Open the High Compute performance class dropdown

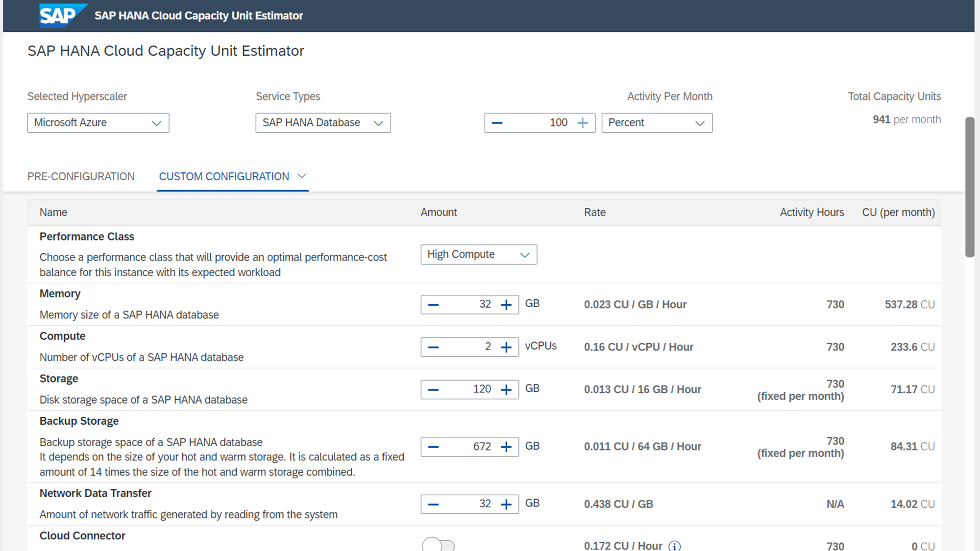[x=478, y=255]
